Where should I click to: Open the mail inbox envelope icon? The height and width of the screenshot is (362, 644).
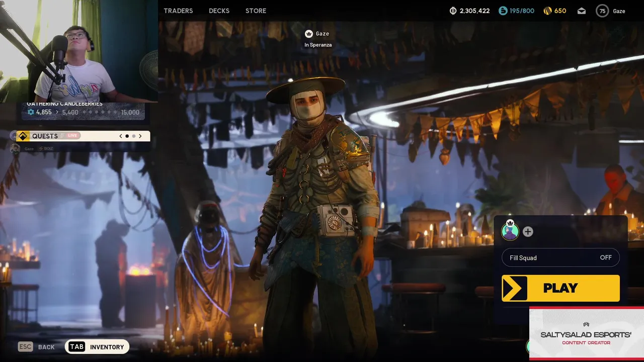(x=582, y=11)
